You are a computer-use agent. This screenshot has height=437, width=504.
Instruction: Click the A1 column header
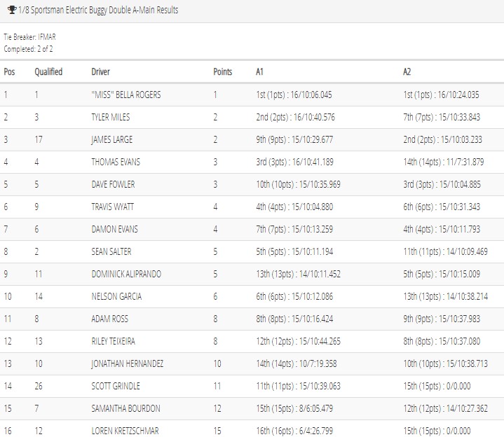[x=259, y=71]
